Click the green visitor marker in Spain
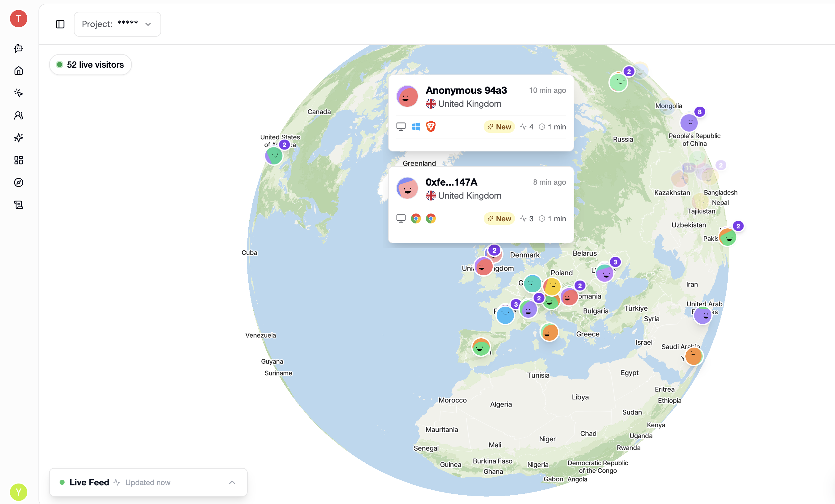This screenshot has height=504, width=835. pyautogui.click(x=481, y=347)
